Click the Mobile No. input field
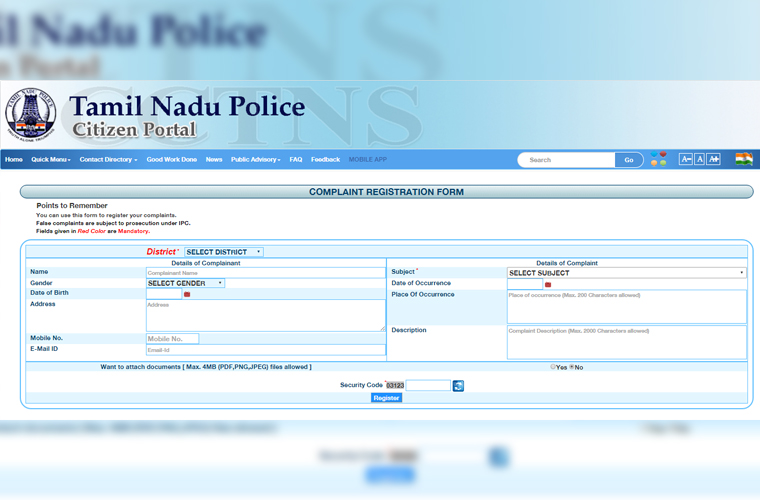The height and width of the screenshot is (500, 760). click(173, 339)
